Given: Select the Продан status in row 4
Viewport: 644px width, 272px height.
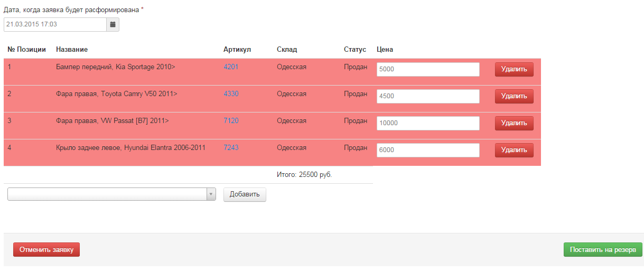Looking at the screenshot, I should (356, 148).
